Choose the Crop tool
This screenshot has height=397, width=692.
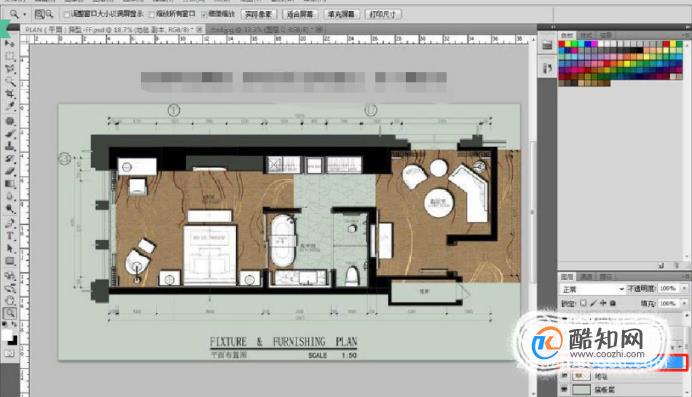pos(9,94)
